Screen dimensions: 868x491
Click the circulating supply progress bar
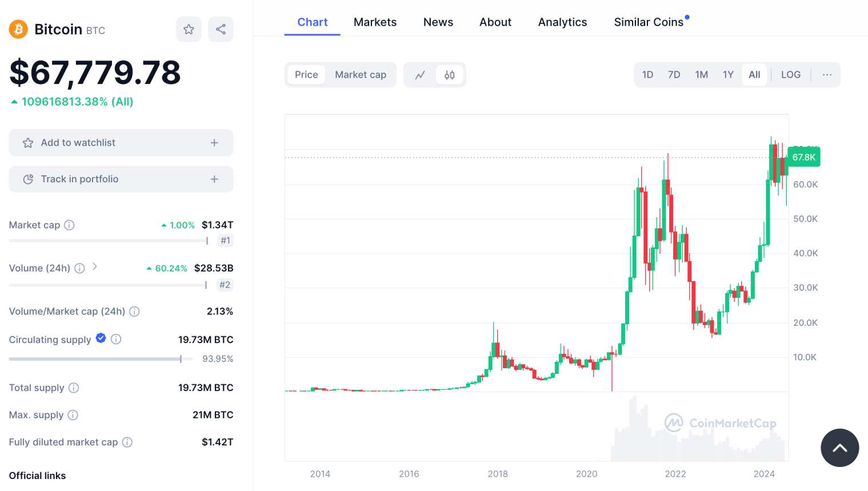101,359
